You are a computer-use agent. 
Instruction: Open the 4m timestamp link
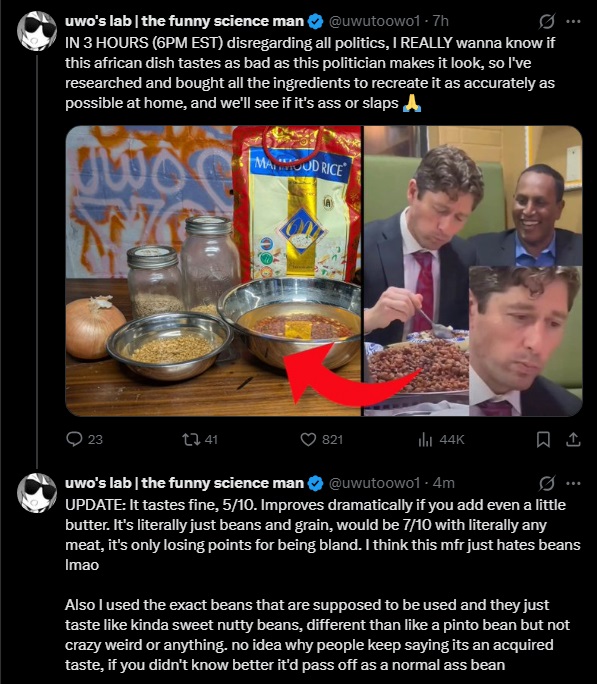(443, 483)
